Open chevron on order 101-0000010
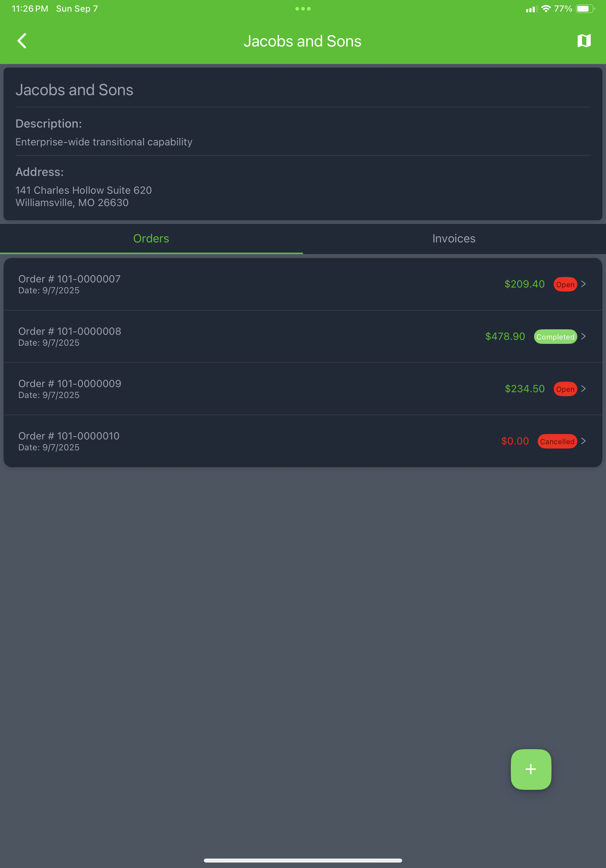This screenshot has height=868, width=606. pyautogui.click(x=584, y=441)
